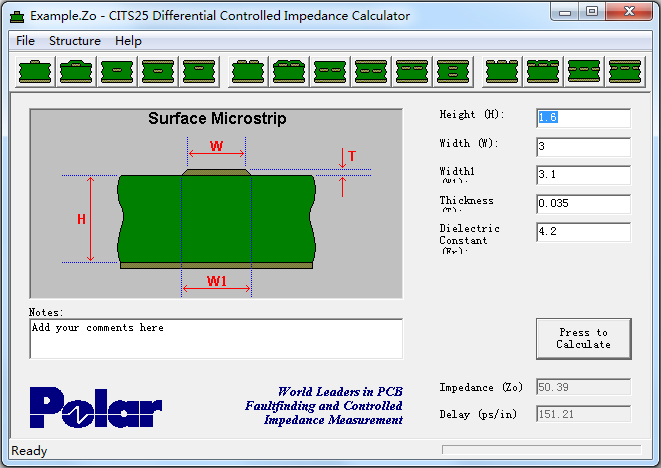This screenshot has width=661, height=468.
Task: Select the last toolbar icon, Coplanar Stripline
Action: [625, 71]
